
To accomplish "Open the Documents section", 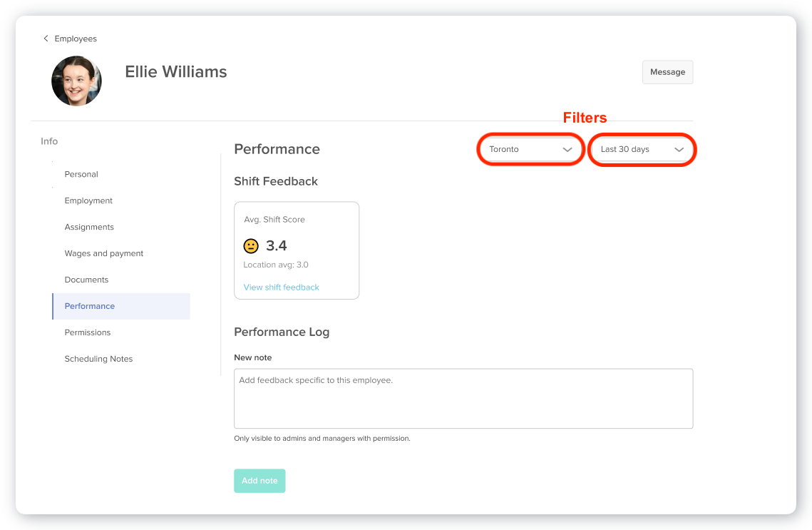I will [x=86, y=280].
